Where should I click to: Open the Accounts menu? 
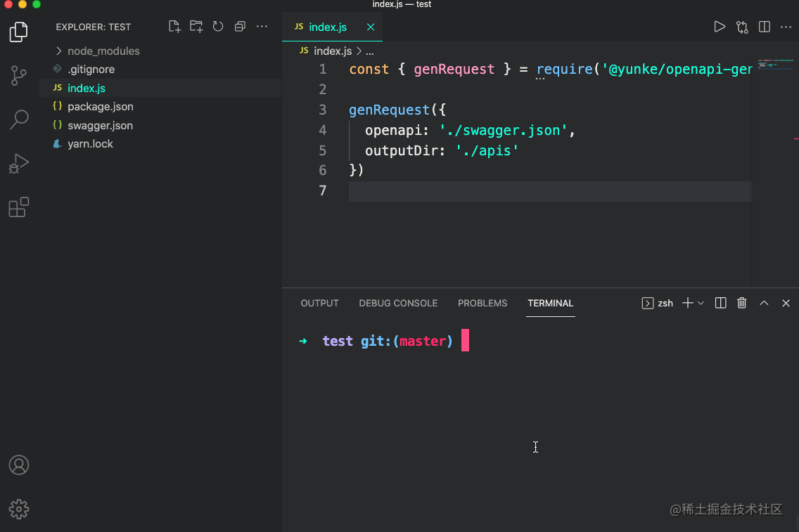pos(19,465)
